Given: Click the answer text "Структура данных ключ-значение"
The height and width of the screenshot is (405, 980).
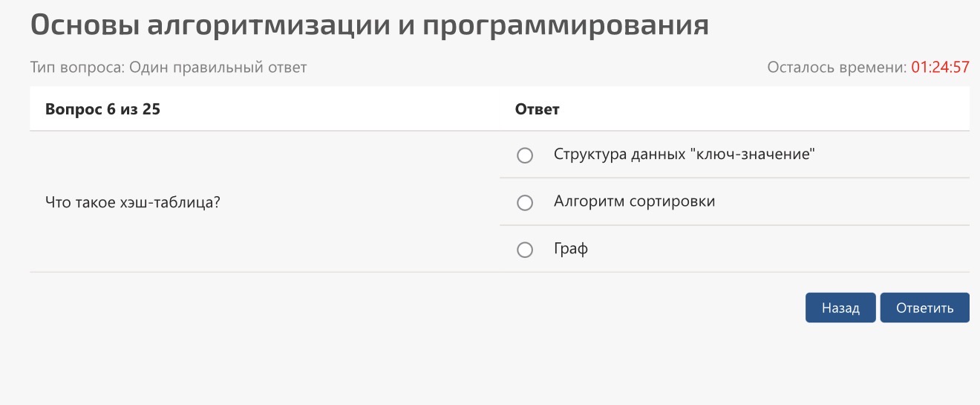Looking at the screenshot, I should click(x=685, y=155).
